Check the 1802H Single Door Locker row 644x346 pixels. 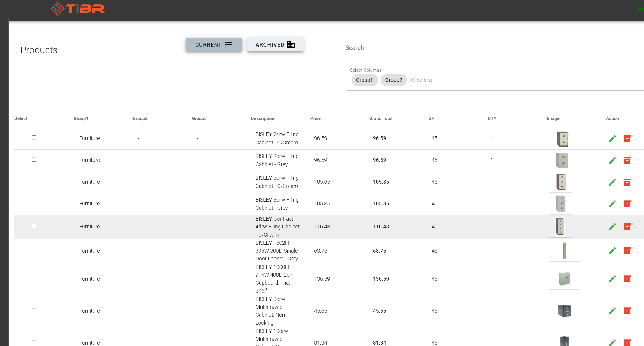[x=34, y=250]
